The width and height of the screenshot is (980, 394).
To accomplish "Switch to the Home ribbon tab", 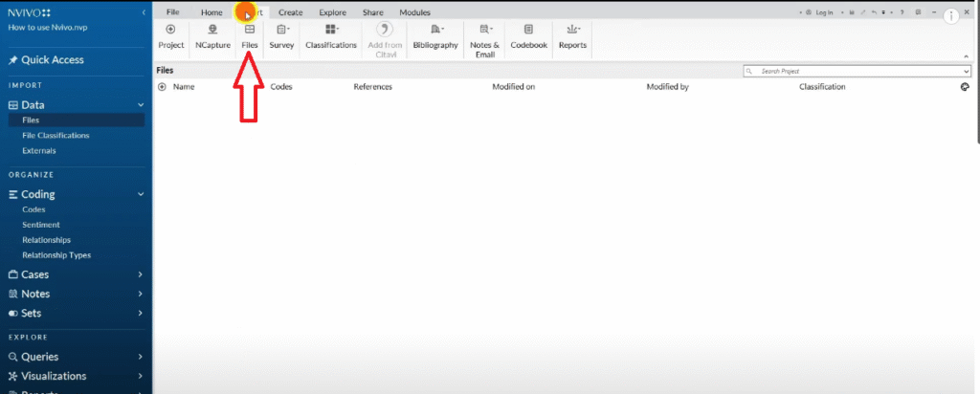I will (x=212, y=12).
